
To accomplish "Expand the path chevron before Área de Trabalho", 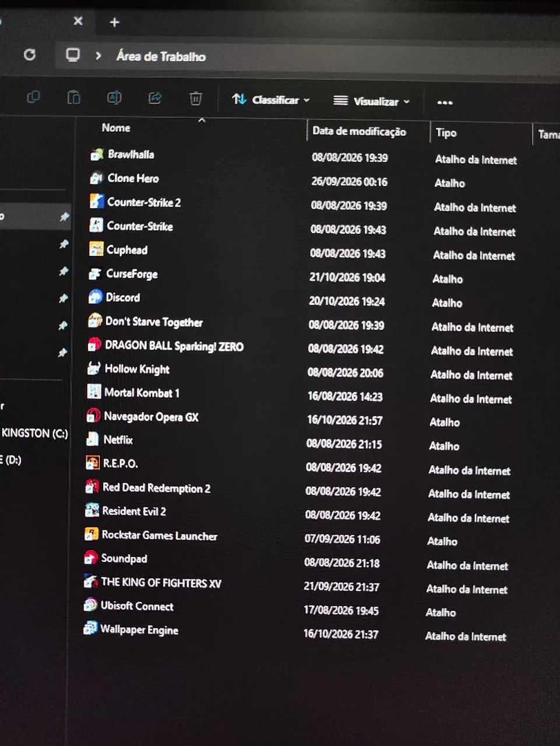I will coord(98,56).
